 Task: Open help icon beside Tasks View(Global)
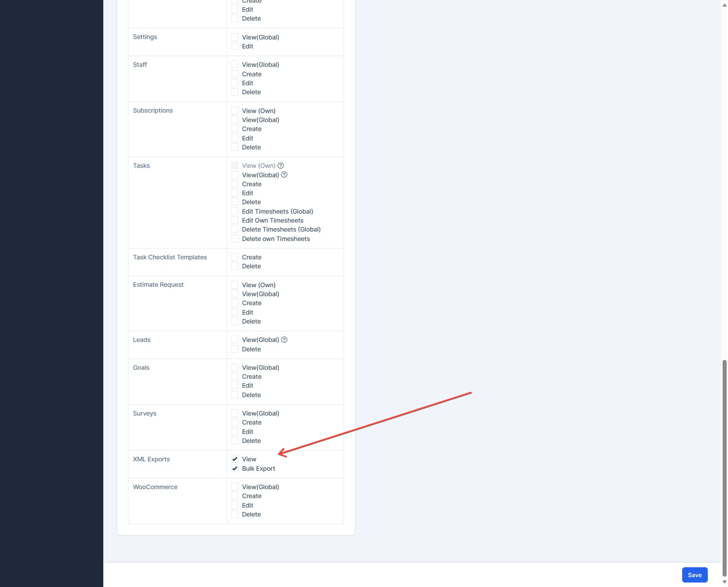pos(284,175)
